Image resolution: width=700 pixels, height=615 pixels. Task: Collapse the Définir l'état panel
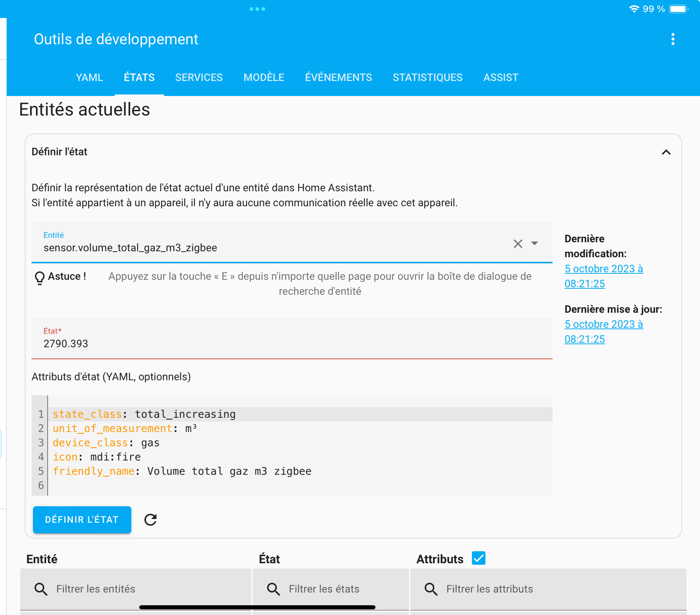point(666,152)
